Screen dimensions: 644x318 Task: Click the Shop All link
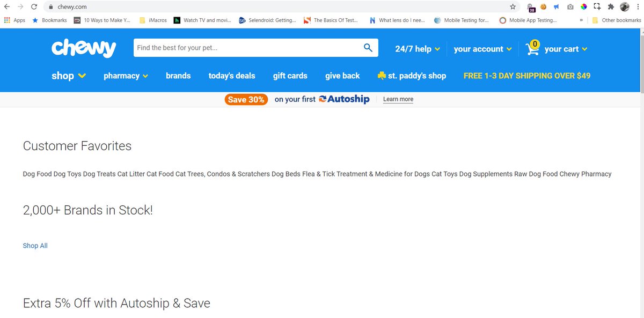35,246
